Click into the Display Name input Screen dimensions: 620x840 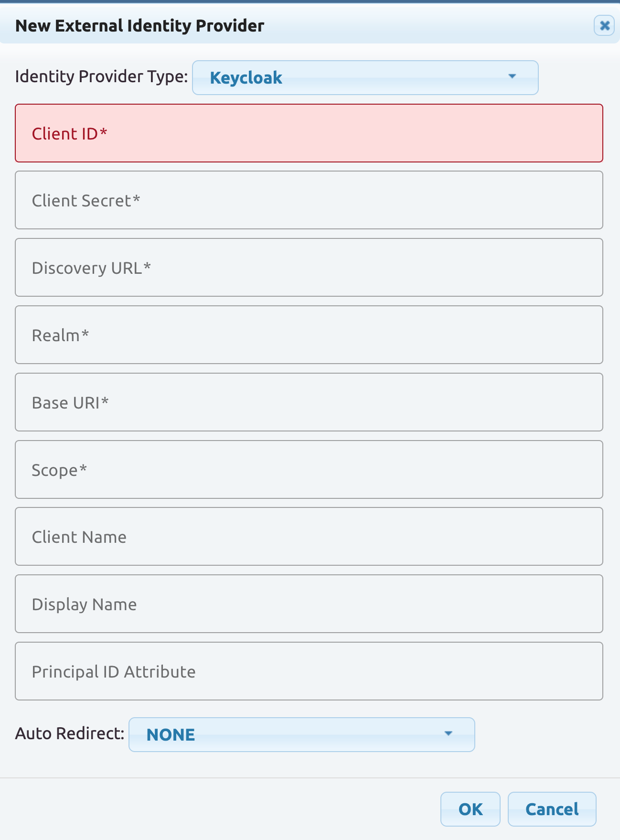click(309, 604)
